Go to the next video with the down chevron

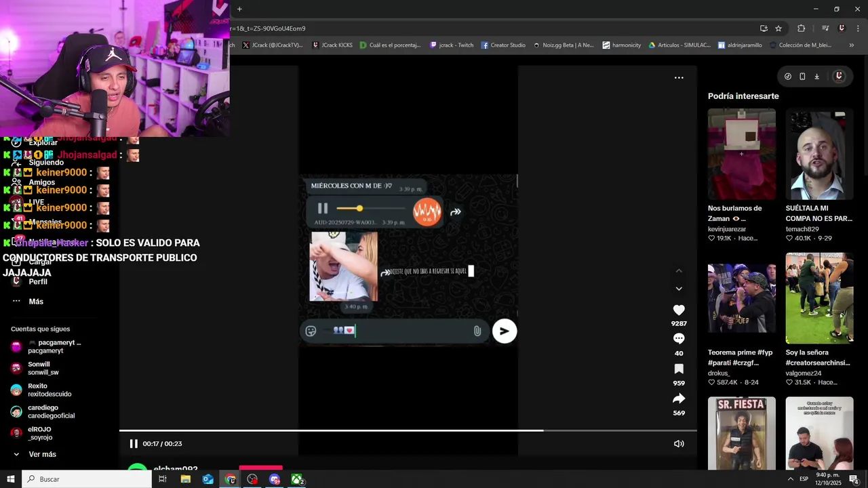tap(679, 289)
